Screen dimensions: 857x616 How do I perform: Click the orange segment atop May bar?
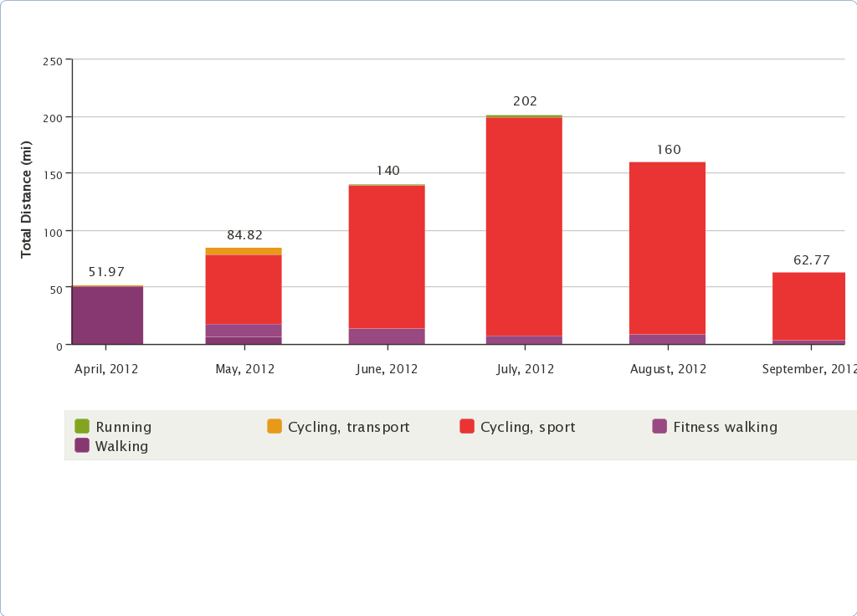244,251
